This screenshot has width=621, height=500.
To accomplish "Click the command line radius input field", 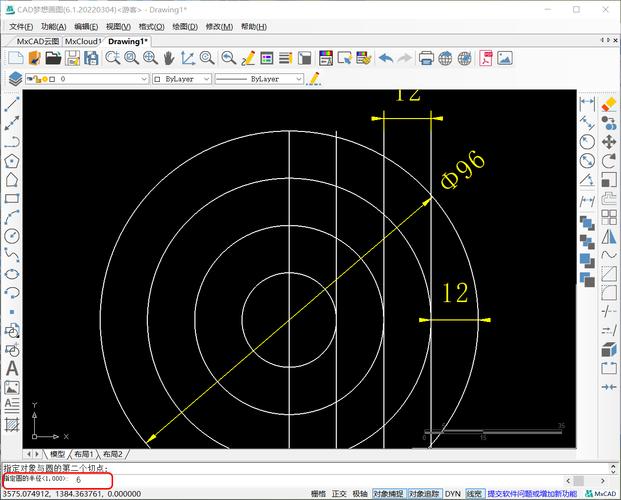I will click(x=90, y=480).
